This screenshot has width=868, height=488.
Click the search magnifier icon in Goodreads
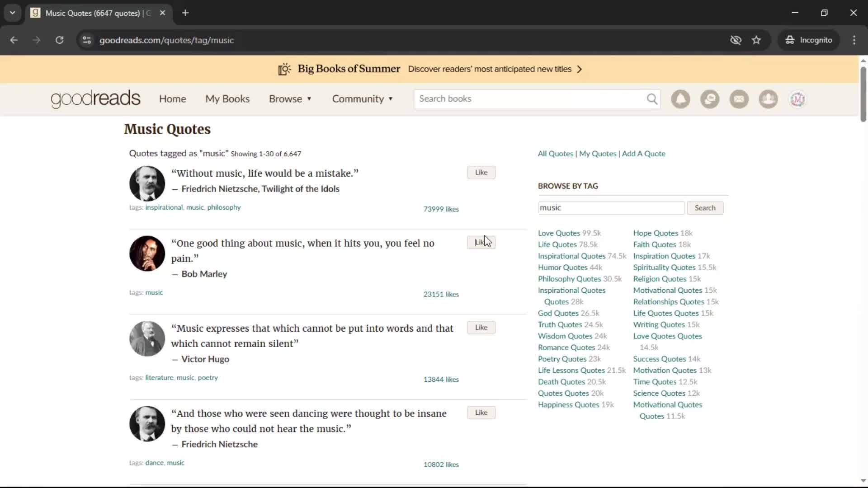point(652,99)
